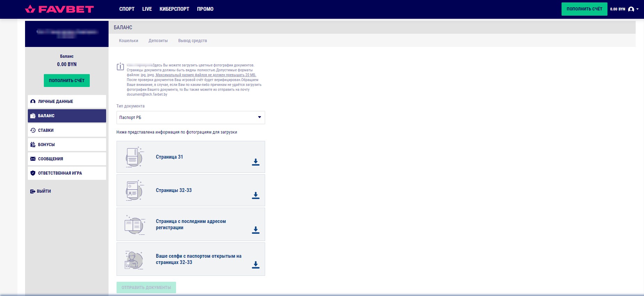Expand the account menu arrow at top right
The width and height of the screenshot is (644, 296).
tap(637, 9)
